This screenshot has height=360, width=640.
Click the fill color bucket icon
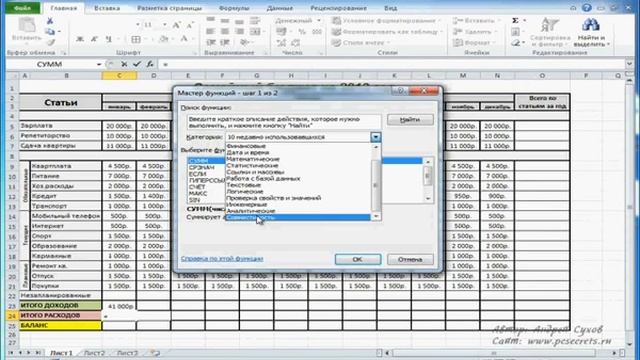tap(164, 39)
